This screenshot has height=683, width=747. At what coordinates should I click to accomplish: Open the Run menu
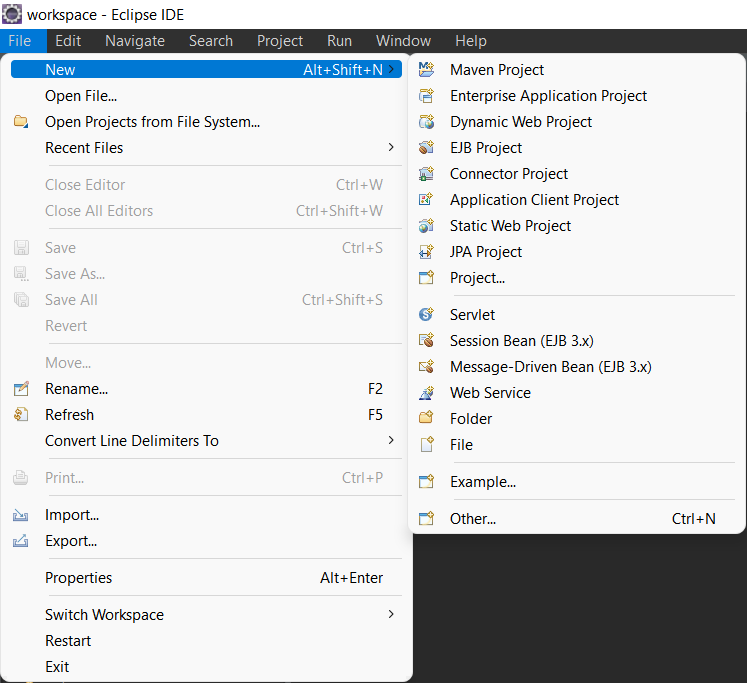click(339, 41)
